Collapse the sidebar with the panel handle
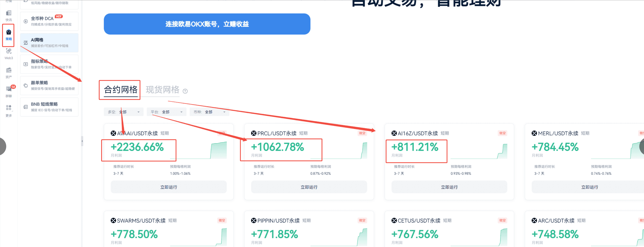The image size is (644, 247). (82, 141)
